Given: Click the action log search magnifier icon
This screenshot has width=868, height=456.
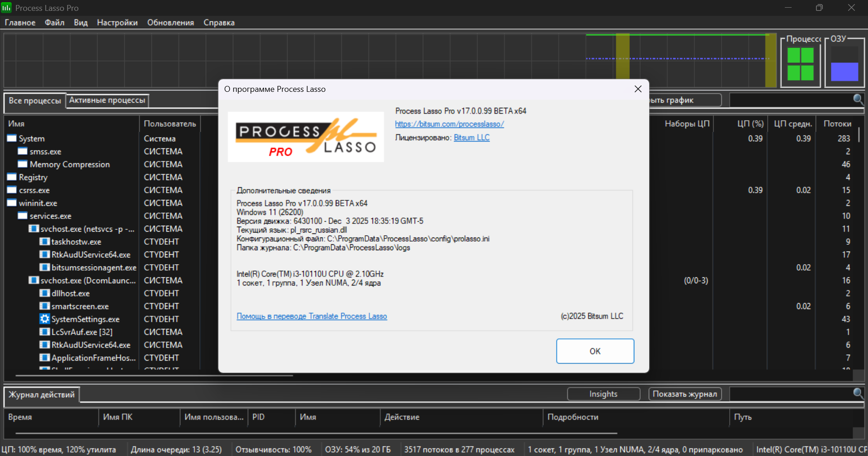Looking at the screenshot, I should [858, 393].
